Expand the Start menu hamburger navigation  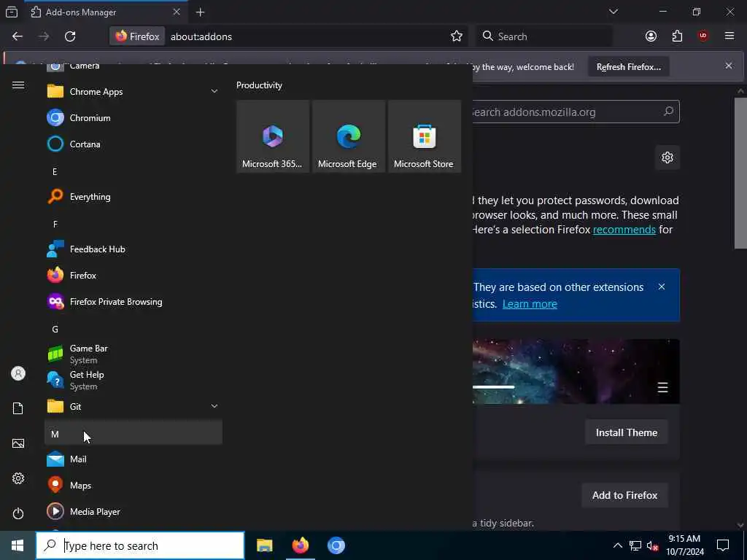18,85
